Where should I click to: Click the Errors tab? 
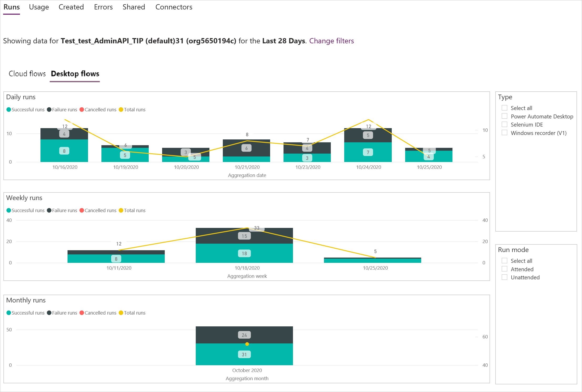(x=102, y=7)
